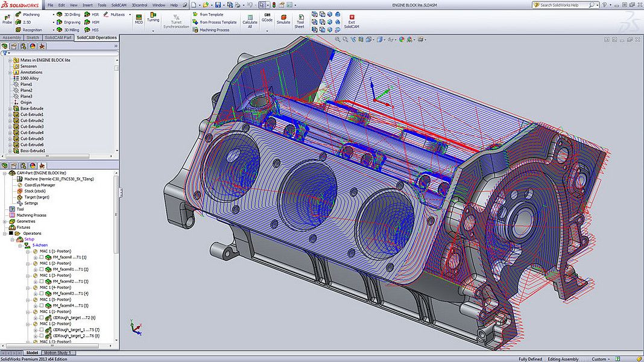Switch to the SolidCAM Part tab

click(x=58, y=37)
